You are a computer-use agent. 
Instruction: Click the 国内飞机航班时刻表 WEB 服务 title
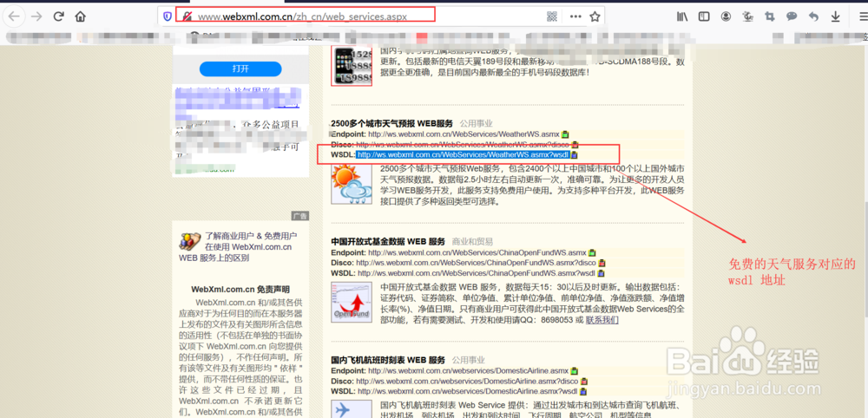pos(388,360)
